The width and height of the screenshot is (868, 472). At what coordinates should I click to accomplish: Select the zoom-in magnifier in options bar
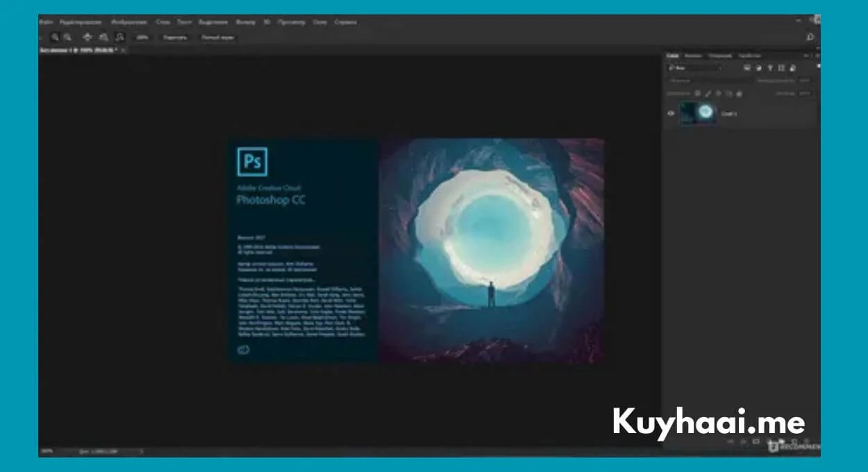[55, 37]
